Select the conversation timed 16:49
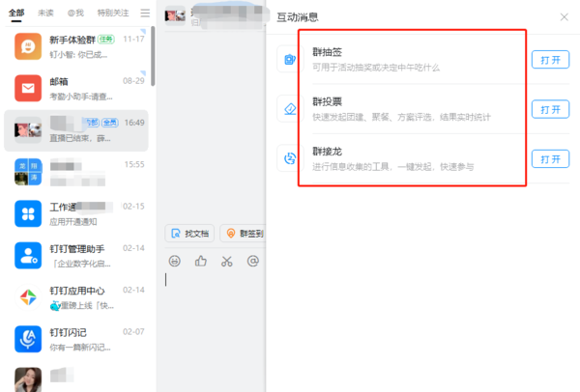Image resolution: width=580 pixels, height=392 pixels. click(76, 130)
